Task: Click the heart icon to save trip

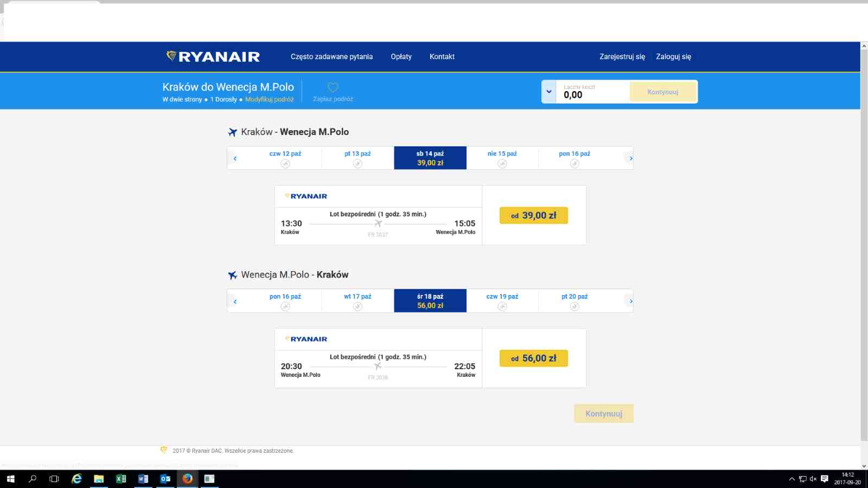Action: click(x=333, y=87)
